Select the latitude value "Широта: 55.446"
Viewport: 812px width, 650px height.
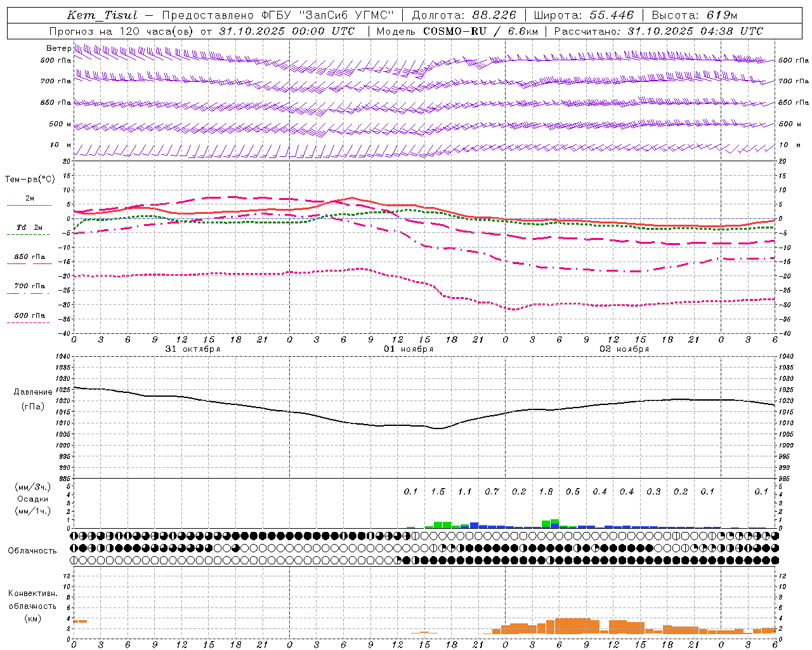[584, 15]
